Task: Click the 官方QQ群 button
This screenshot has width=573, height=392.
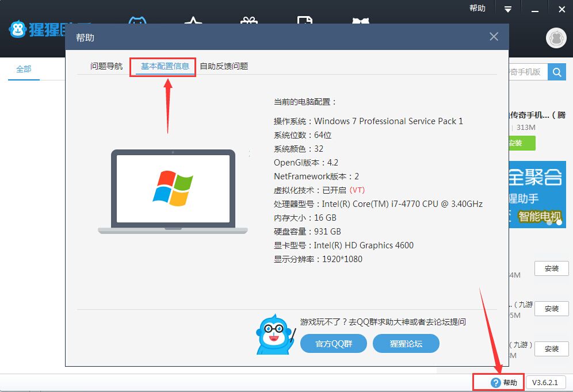Action: 333,344
